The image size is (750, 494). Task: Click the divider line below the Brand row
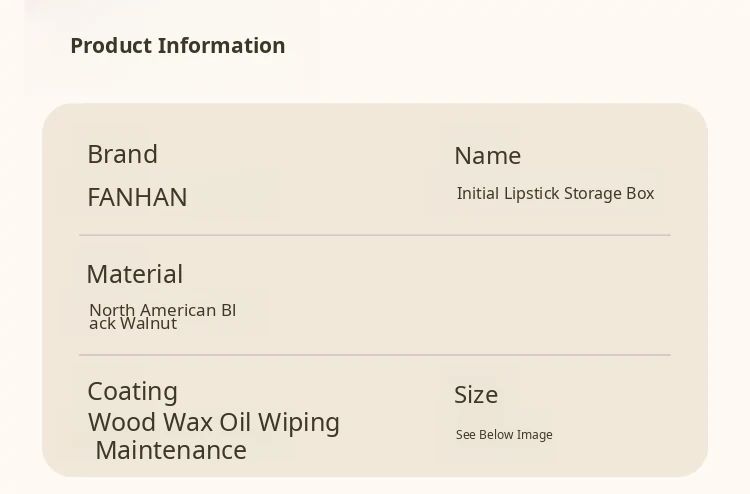coord(374,236)
